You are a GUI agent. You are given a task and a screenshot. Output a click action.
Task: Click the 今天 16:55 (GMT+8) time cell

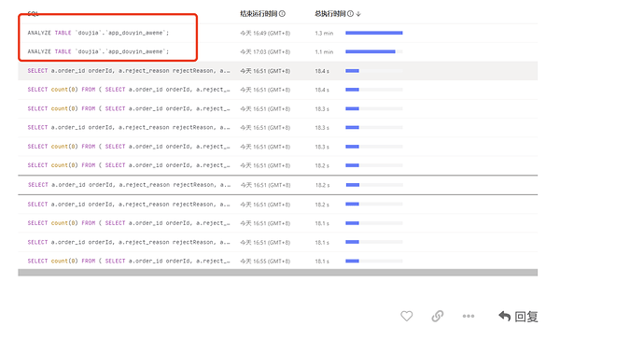(x=265, y=261)
